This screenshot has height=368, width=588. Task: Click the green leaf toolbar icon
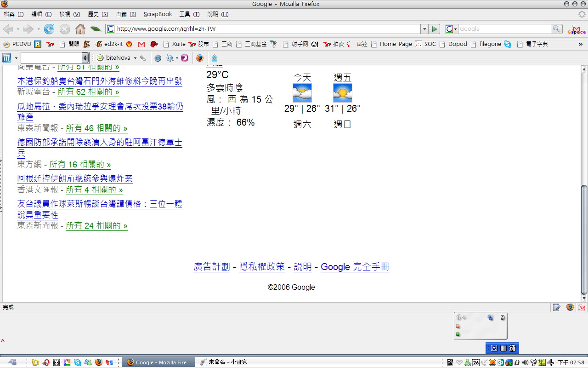[x=96, y=29]
